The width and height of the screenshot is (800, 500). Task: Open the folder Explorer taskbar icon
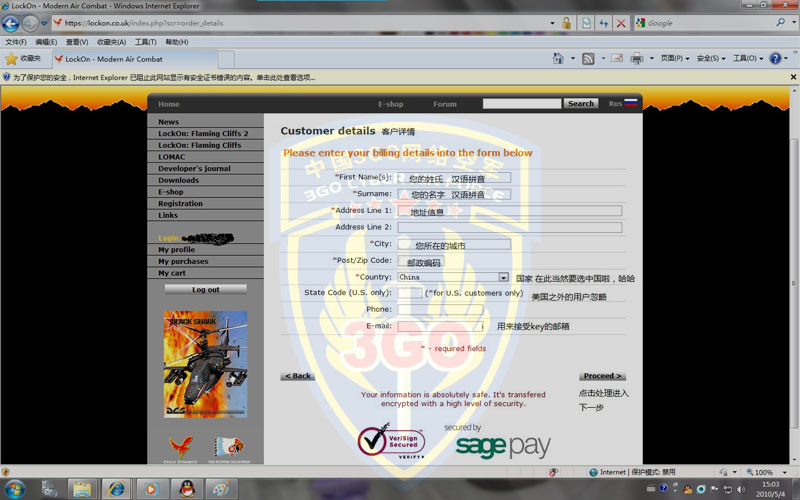82,489
